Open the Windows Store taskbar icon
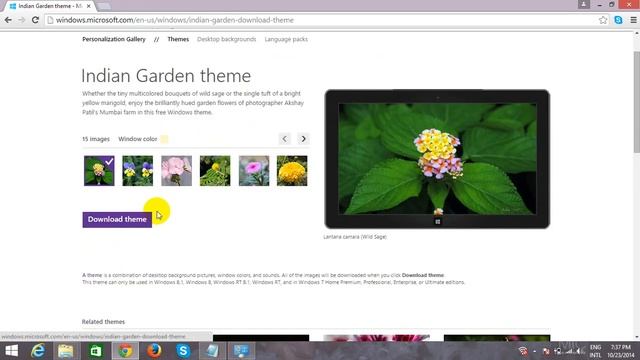Viewport: 640px width, 360px height. pos(96,351)
